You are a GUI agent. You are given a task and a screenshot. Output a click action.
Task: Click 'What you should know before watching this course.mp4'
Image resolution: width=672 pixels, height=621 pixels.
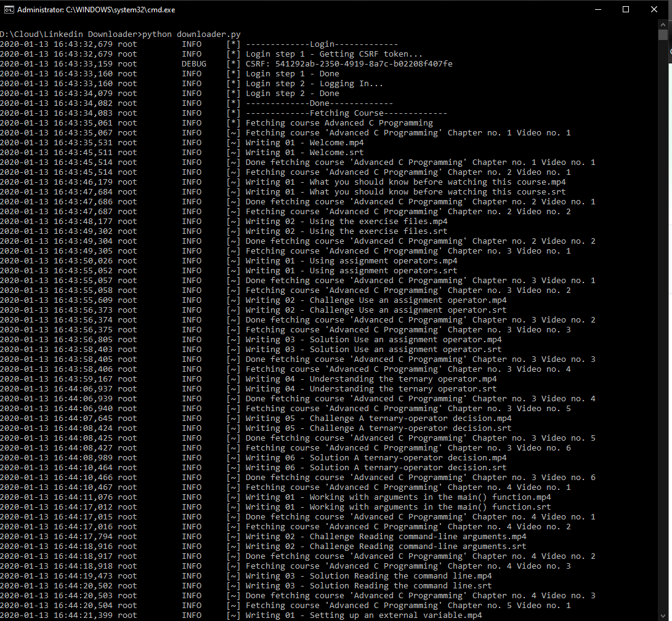(x=437, y=182)
